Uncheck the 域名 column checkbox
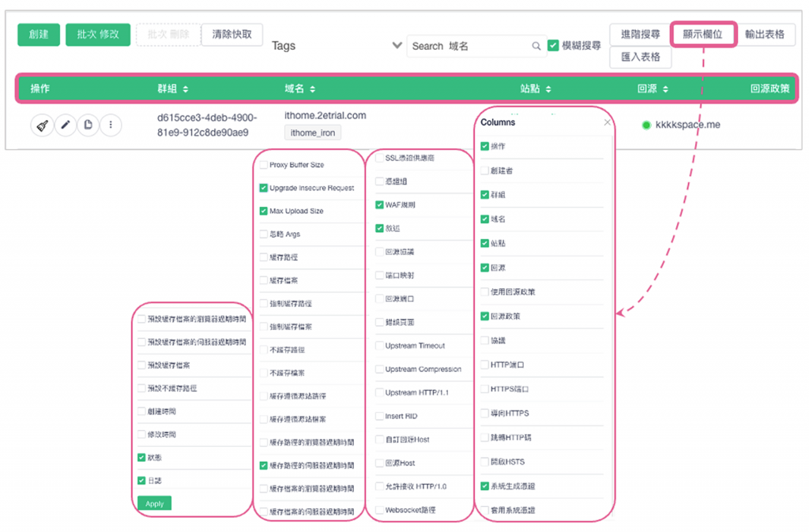This screenshot has height=532, width=809. tap(484, 219)
